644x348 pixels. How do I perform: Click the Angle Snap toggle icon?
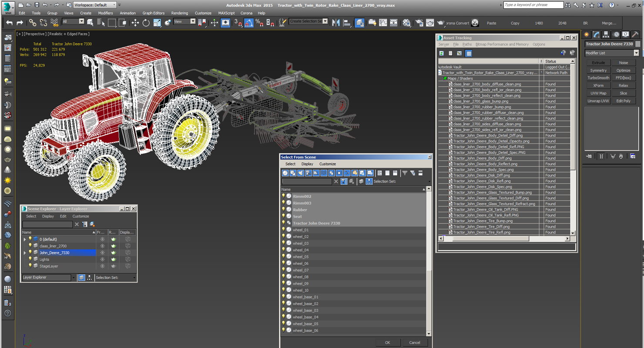[249, 23]
